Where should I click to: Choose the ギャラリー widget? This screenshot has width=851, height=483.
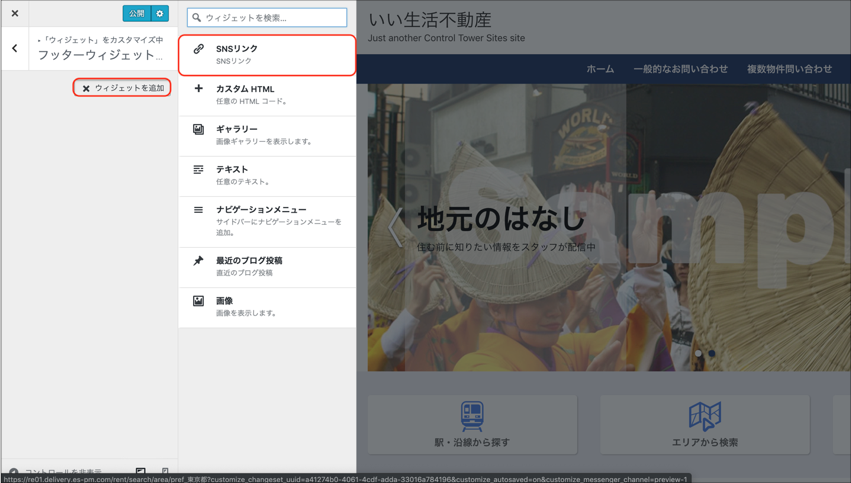(x=266, y=135)
